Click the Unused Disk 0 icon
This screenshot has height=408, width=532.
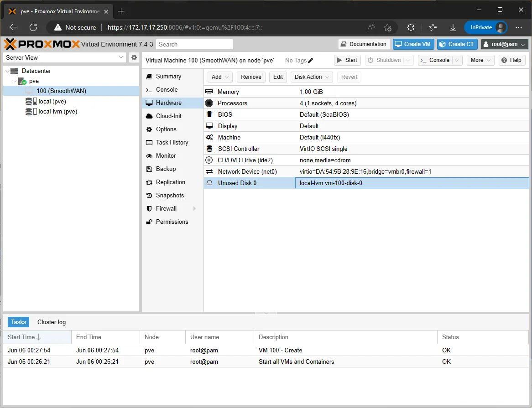coord(209,183)
